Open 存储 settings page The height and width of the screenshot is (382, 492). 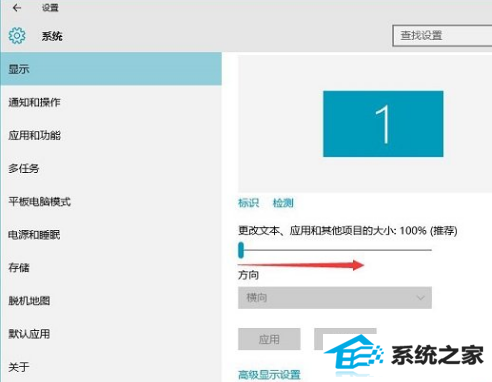tap(111, 268)
